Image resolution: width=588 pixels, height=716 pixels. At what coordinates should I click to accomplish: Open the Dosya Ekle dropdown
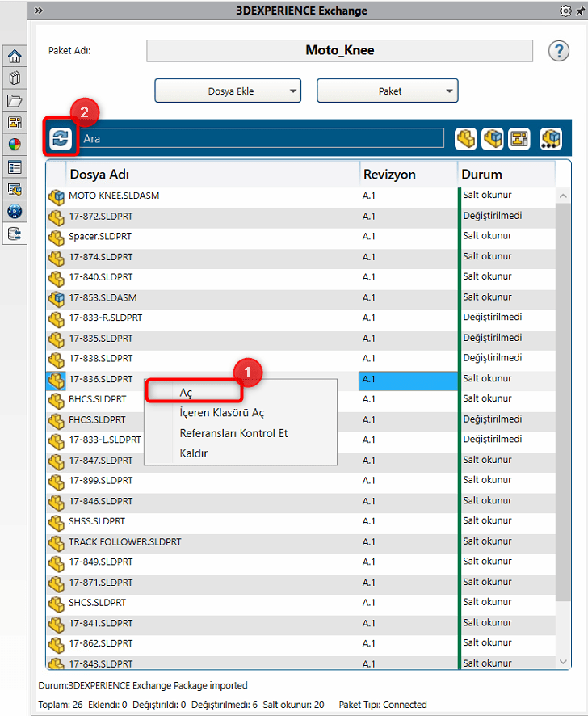pyautogui.click(x=228, y=91)
